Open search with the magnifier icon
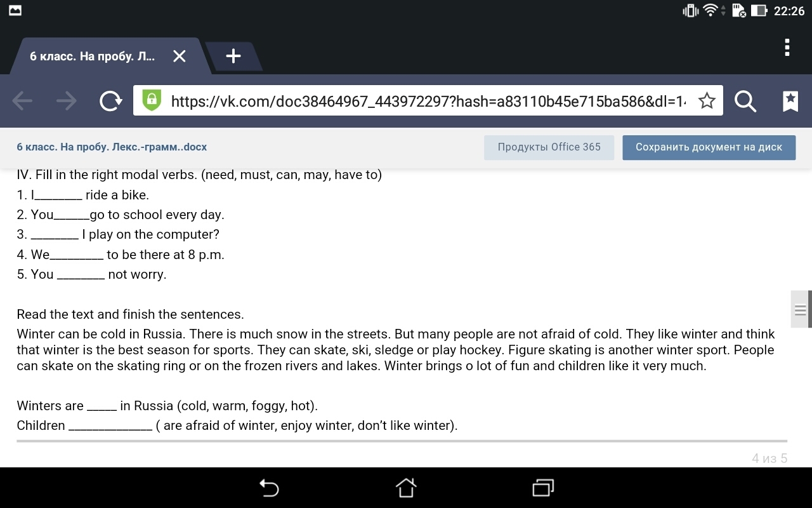This screenshot has height=508, width=812. (x=745, y=101)
